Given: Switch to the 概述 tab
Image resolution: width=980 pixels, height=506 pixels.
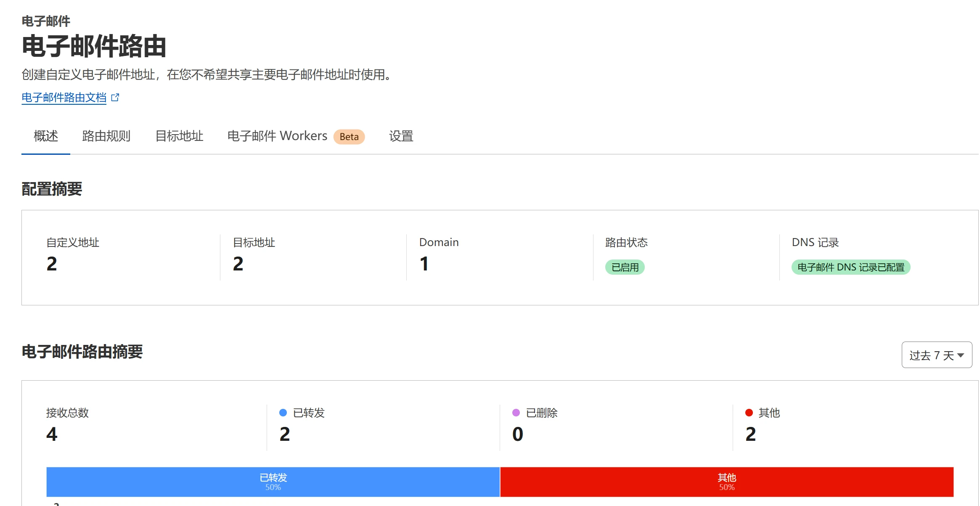Looking at the screenshot, I should point(46,136).
